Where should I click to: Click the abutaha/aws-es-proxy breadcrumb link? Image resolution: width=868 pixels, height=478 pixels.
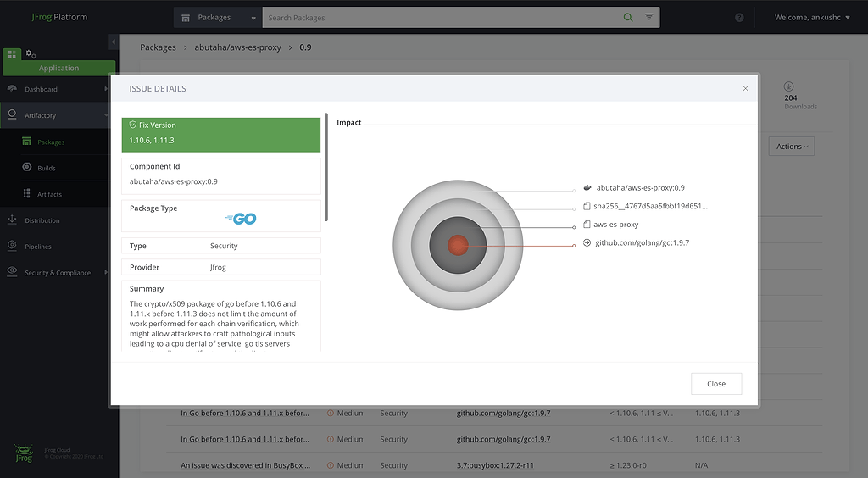(237, 47)
